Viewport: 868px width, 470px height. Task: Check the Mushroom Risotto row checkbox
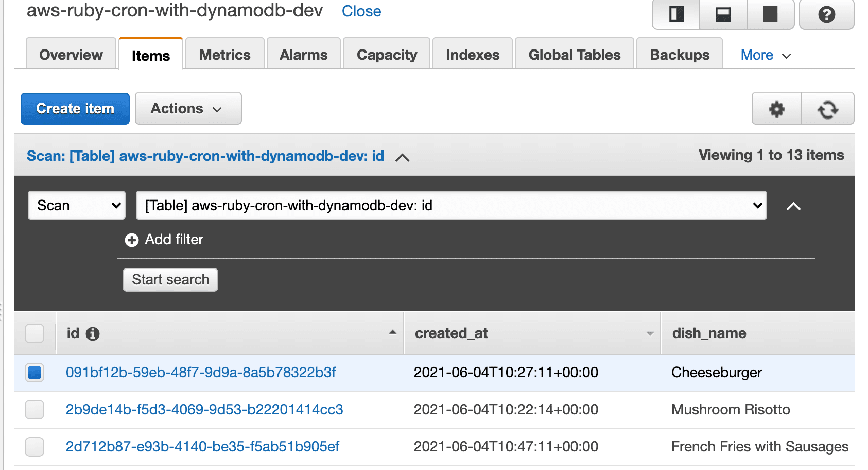(34, 410)
